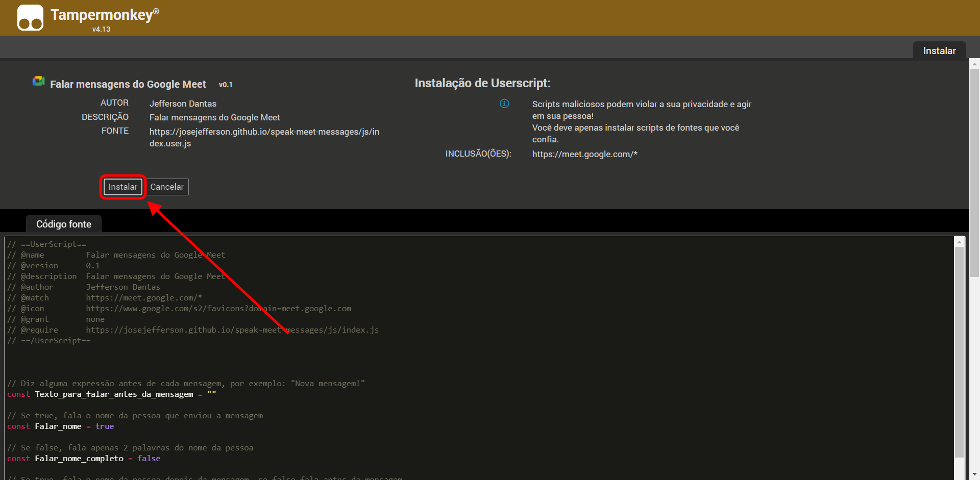Click the @require index.js code line
This screenshot has width=980, height=480.
(193, 330)
